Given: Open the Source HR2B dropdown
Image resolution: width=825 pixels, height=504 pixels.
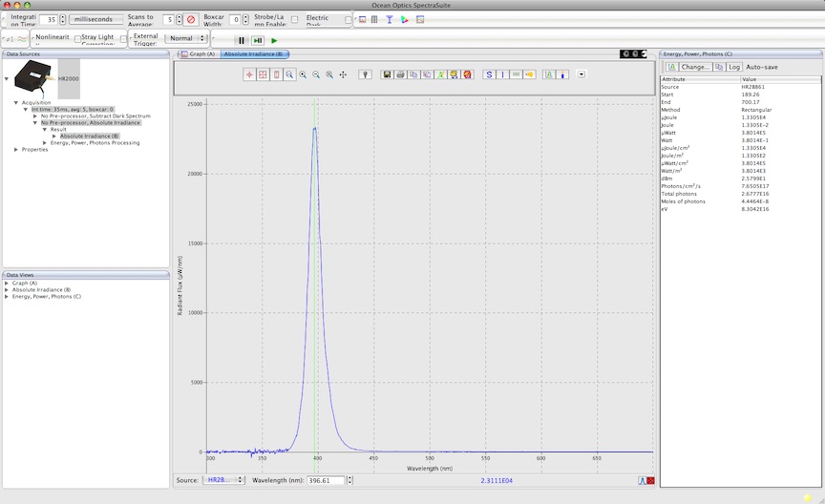Looking at the screenshot, I should click(x=224, y=480).
